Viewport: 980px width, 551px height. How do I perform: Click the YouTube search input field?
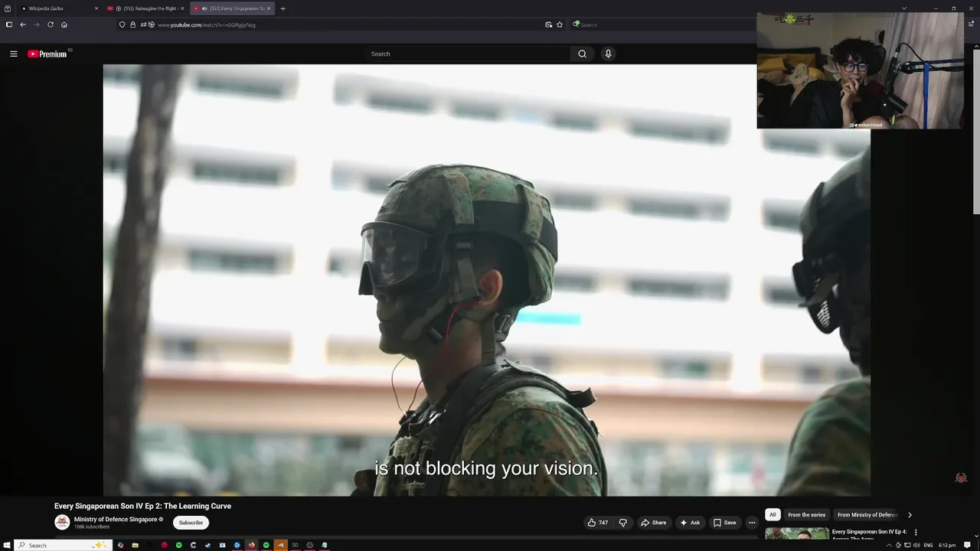[x=469, y=54]
